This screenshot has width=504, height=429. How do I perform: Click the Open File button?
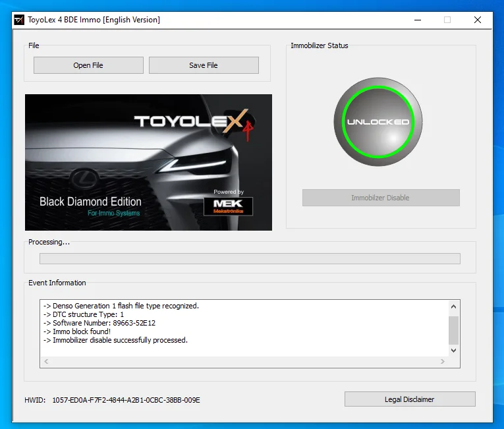pos(88,65)
